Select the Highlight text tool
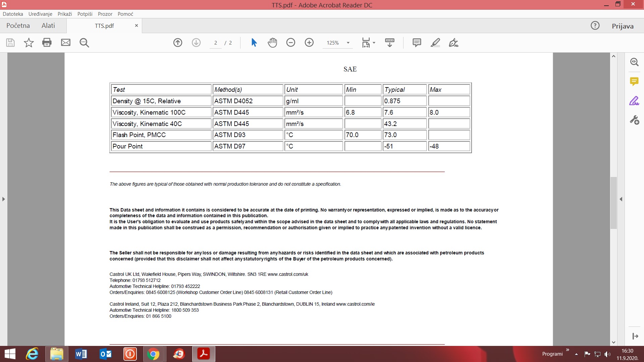Image resolution: width=644 pixels, height=362 pixels. [435, 43]
